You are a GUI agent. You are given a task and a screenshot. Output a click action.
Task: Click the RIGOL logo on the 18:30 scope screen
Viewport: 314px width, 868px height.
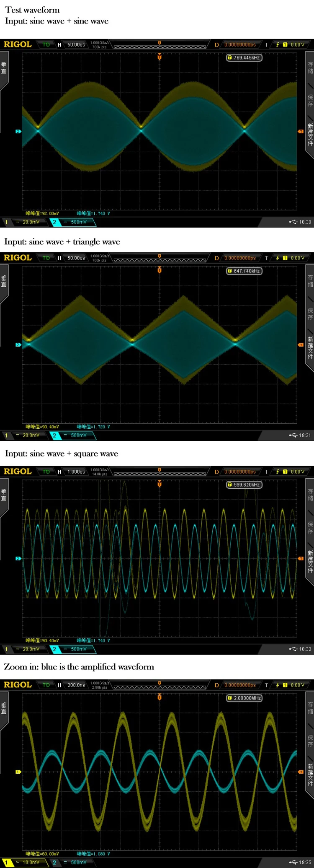[18, 44]
